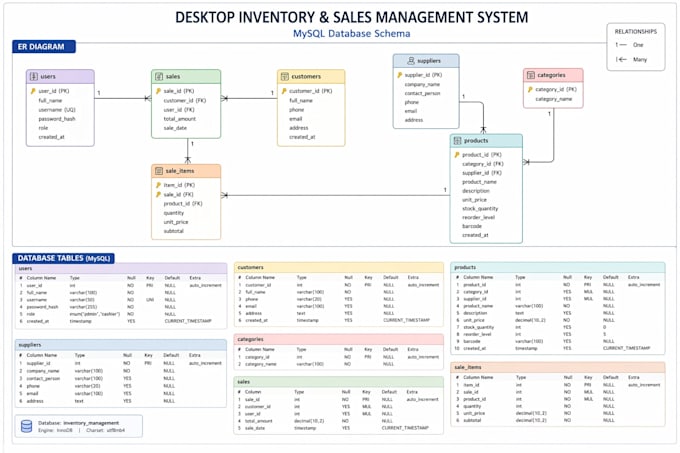The height and width of the screenshot is (453, 680).
Task: Click the Desktop Inventory & Sales Management System title
Action: [x=352, y=17]
